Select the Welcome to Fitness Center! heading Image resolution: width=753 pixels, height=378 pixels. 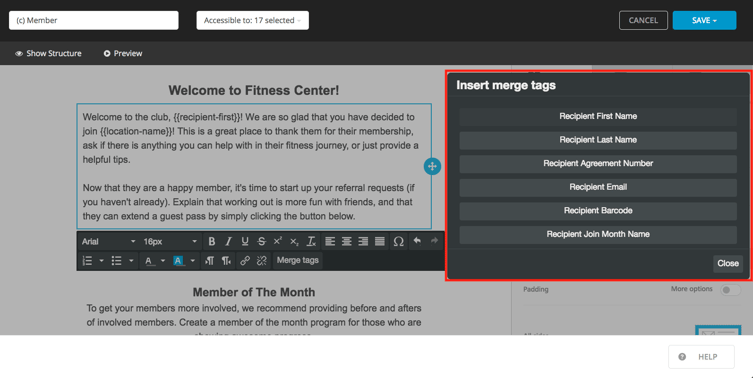click(254, 90)
